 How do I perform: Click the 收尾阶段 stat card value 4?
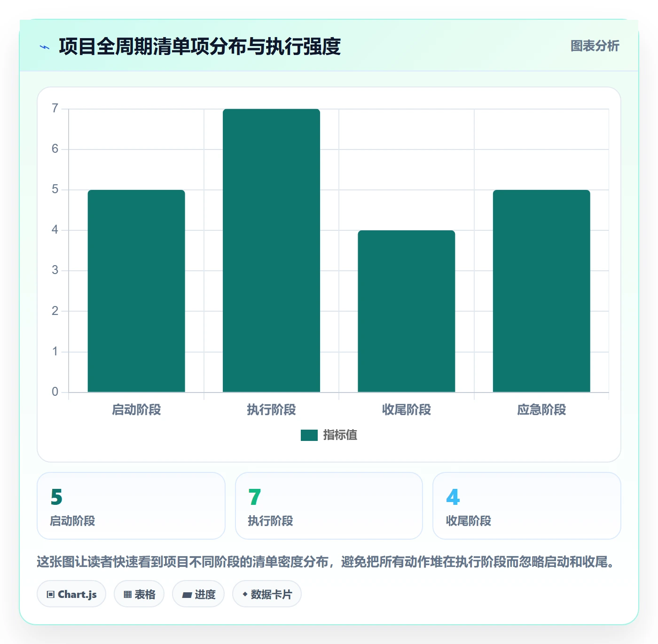[x=453, y=497]
